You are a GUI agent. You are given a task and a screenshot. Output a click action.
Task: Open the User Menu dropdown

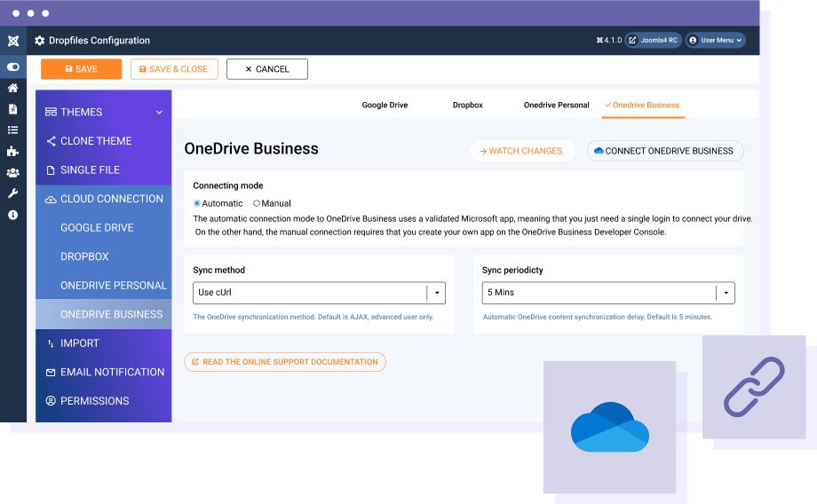716,40
